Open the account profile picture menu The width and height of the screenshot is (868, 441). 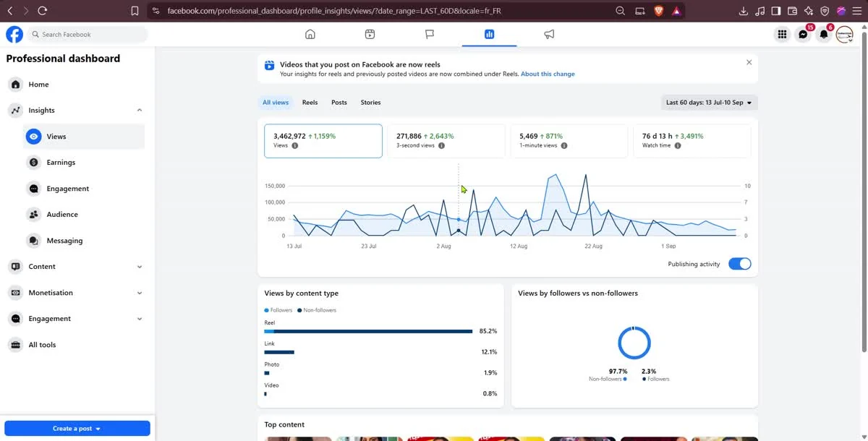845,34
